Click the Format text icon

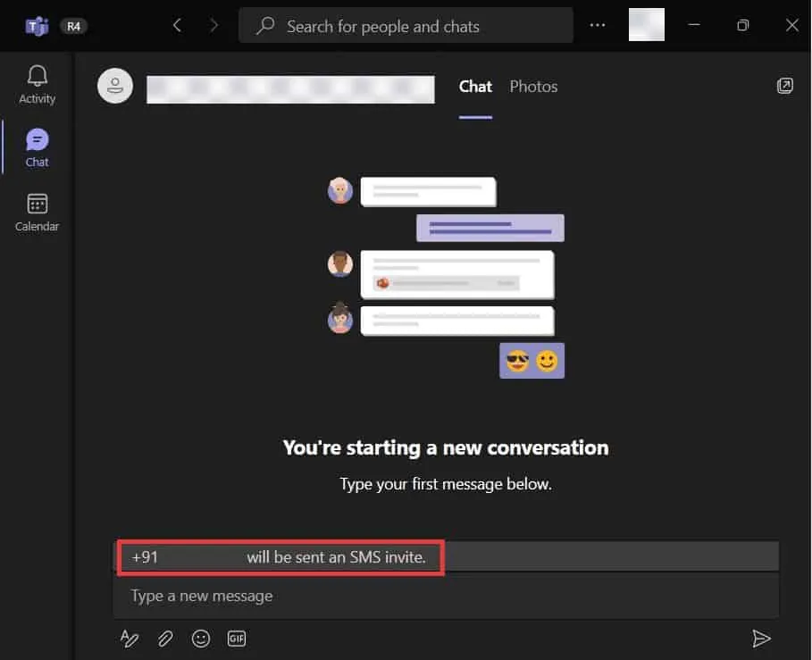pyautogui.click(x=130, y=638)
